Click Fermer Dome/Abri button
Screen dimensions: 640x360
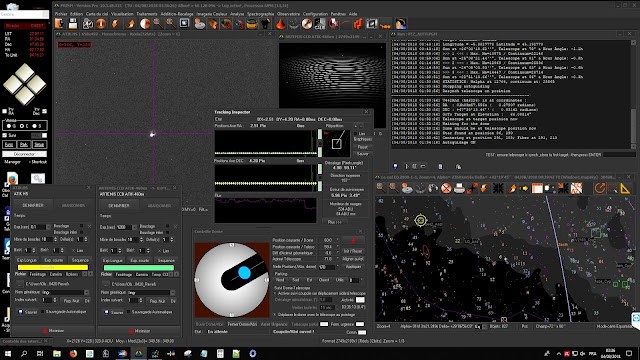[x=242, y=324]
